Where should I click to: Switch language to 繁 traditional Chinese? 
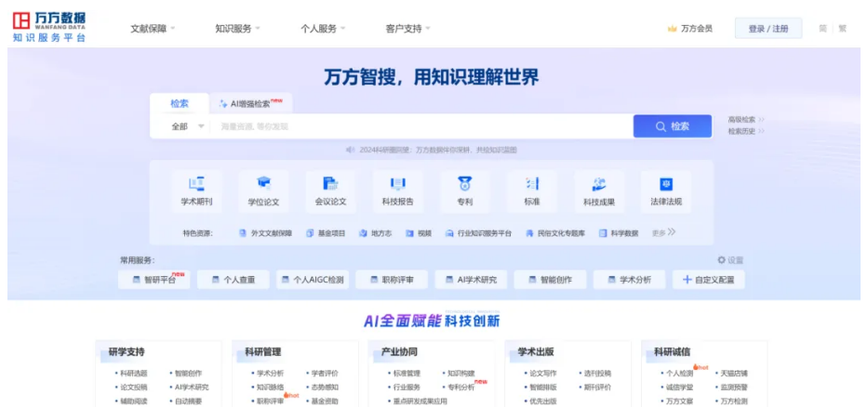(x=842, y=29)
